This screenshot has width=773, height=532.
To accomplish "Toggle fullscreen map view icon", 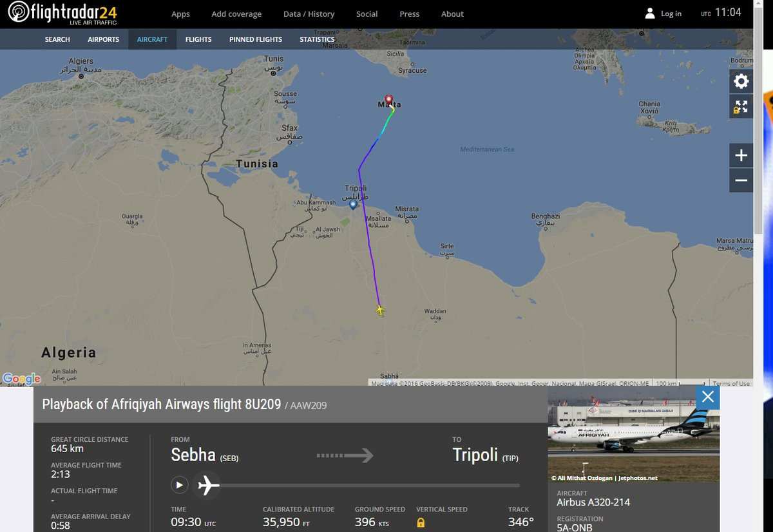I will coord(741,106).
